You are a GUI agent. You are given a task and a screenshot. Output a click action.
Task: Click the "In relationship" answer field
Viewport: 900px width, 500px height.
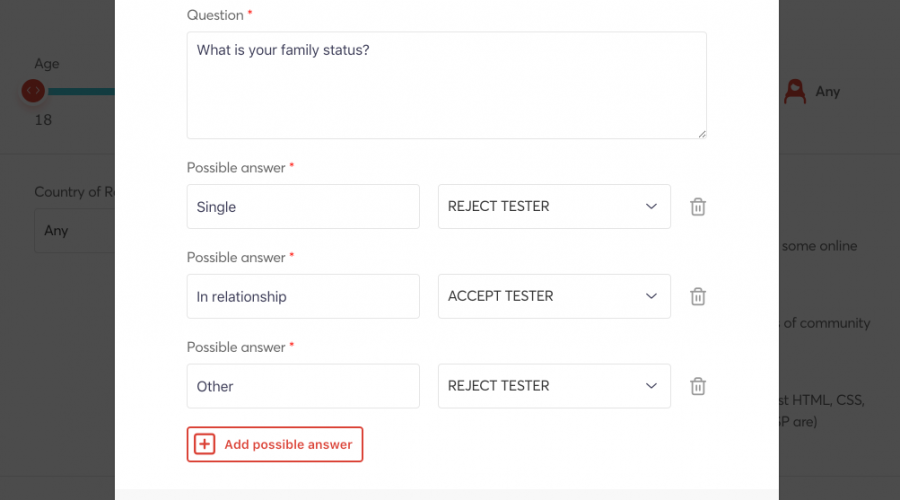tap(303, 297)
